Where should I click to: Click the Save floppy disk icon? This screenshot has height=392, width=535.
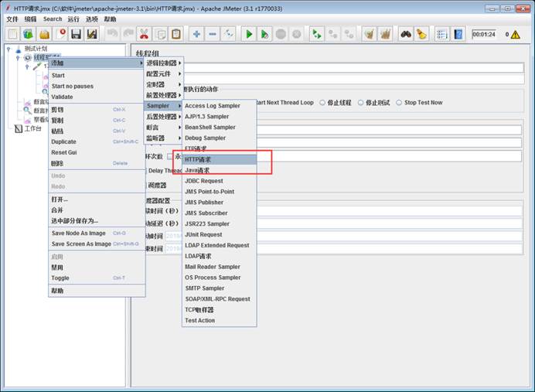(76, 34)
